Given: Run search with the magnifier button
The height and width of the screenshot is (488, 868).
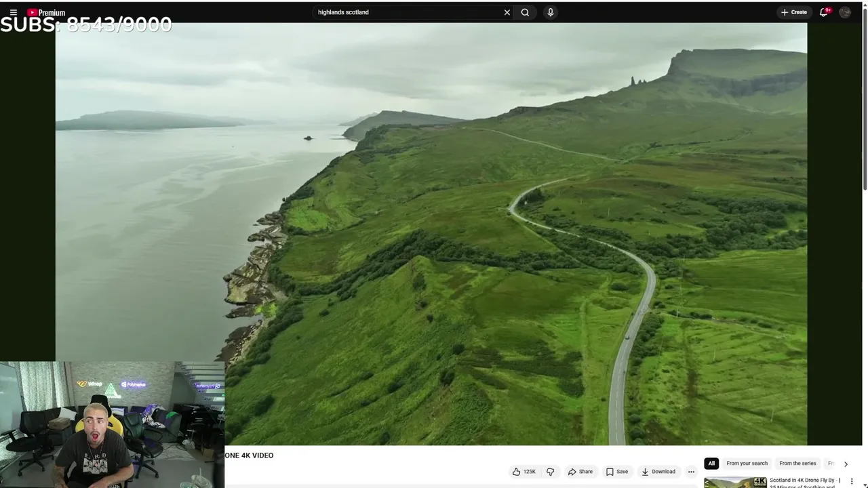Looking at the screenshot, I should [525, 12].
